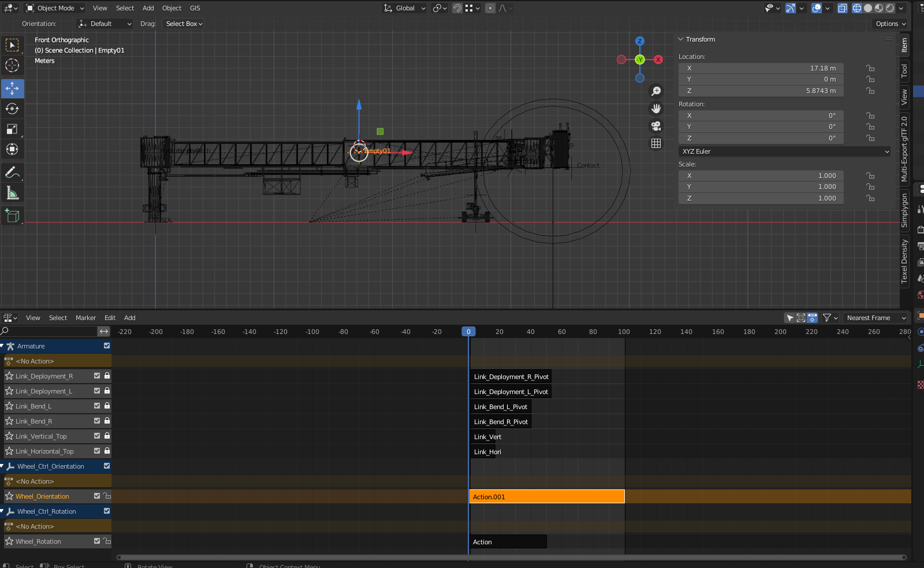
Task: Open the XYZ Euler rotation mode dropdown
Action: coord(785,151)
